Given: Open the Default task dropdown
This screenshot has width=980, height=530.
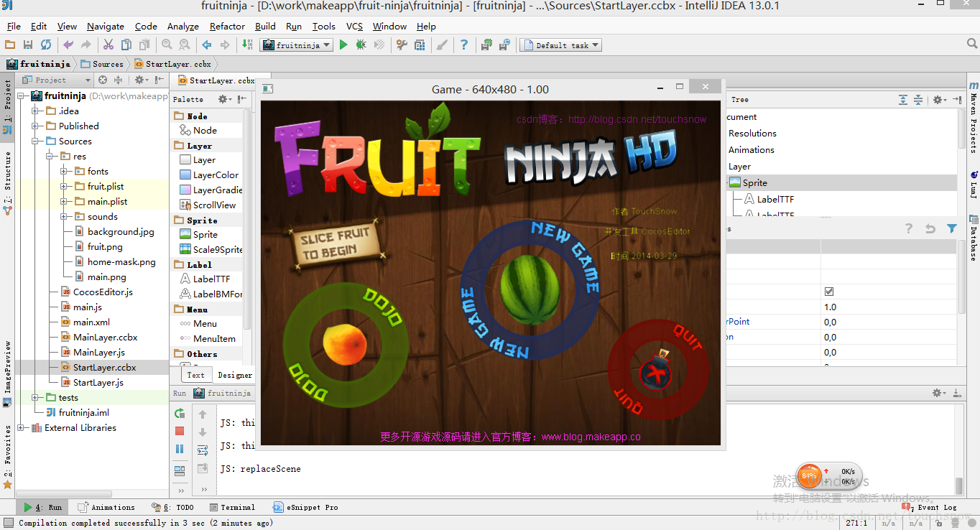Looking at the screenshot, I should click(561, 45).
